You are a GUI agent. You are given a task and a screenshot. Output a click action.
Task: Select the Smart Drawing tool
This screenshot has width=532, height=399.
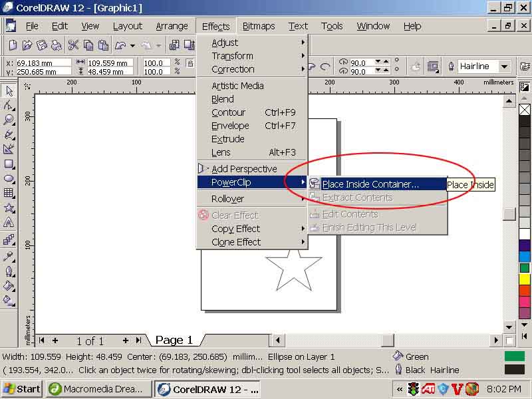9,149
